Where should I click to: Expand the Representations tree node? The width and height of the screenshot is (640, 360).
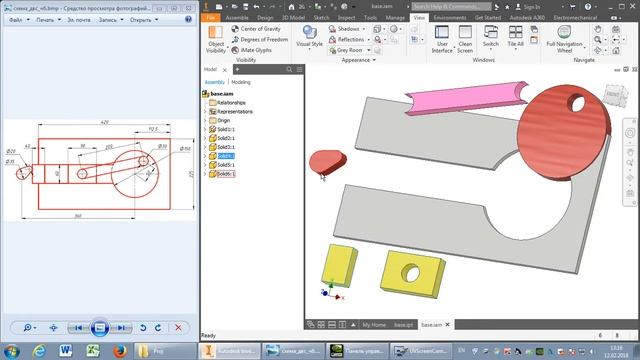tap(205, 111)
